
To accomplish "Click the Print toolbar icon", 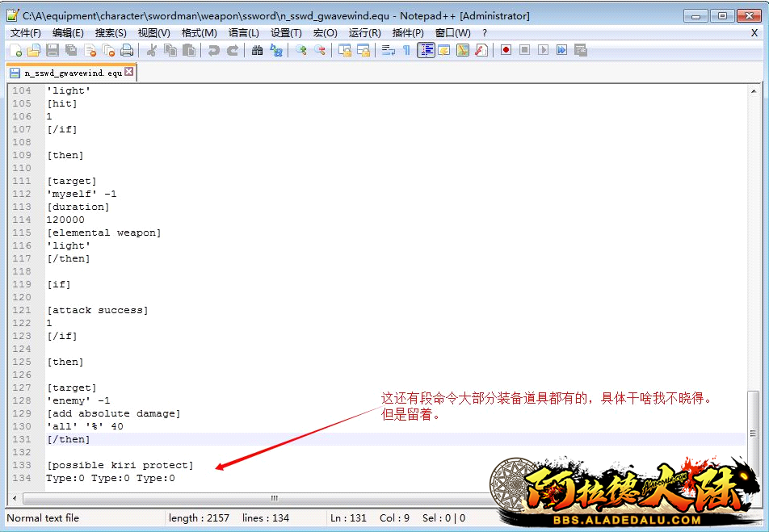I will pos(127,51).
